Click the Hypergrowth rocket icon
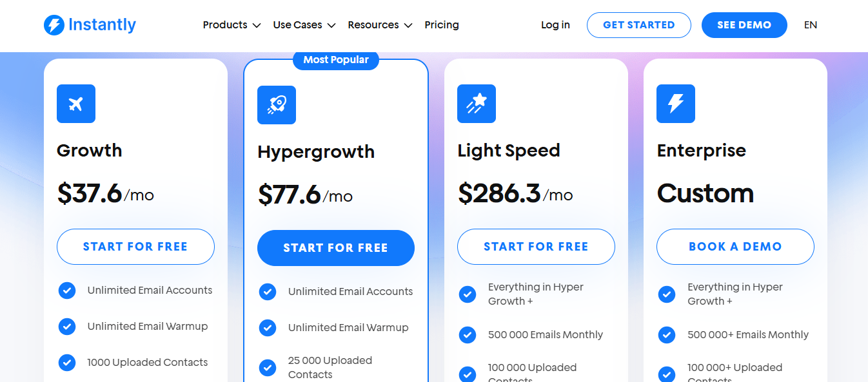Screen dimensions: 868x382 click(x=277, y=105)
